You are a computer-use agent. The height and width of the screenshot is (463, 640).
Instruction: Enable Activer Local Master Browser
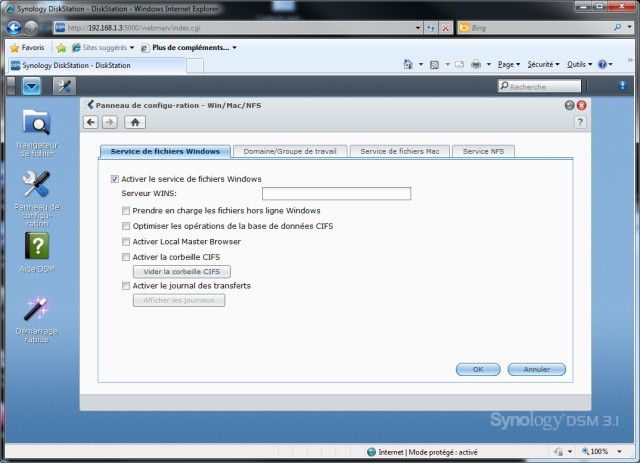pyautogui.click(x=126, y=242)
